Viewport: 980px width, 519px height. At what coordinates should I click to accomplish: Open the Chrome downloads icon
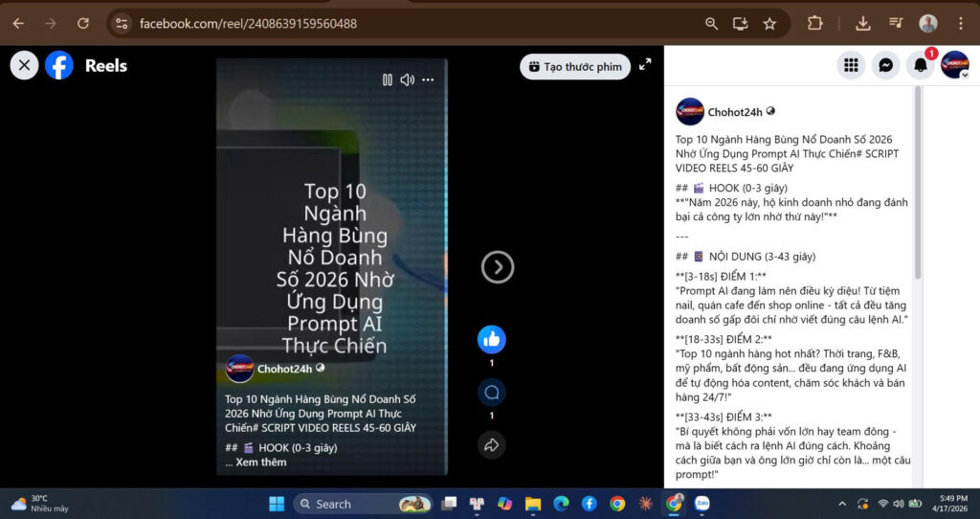click(x=862, y=24)
